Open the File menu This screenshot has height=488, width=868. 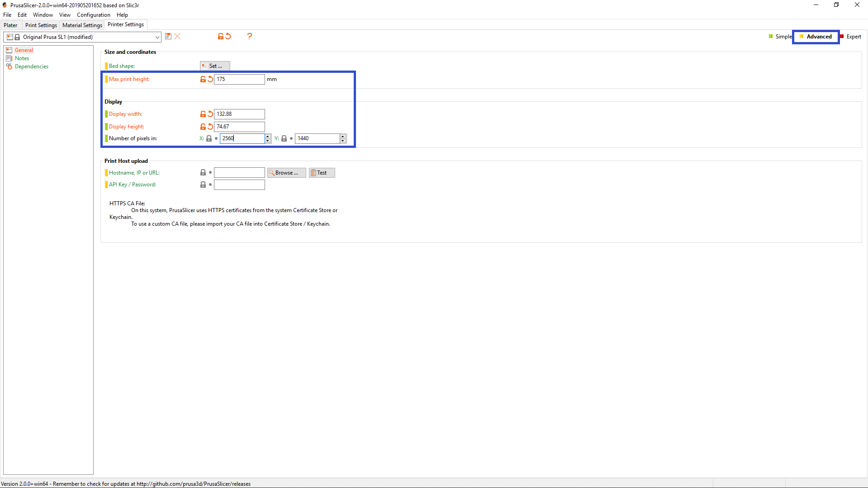pyautogui.click(x=7, y=15)
